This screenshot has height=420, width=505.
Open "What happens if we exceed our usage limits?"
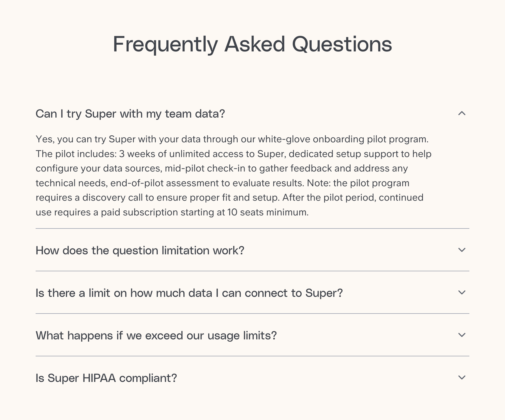(x=156, y=336)
